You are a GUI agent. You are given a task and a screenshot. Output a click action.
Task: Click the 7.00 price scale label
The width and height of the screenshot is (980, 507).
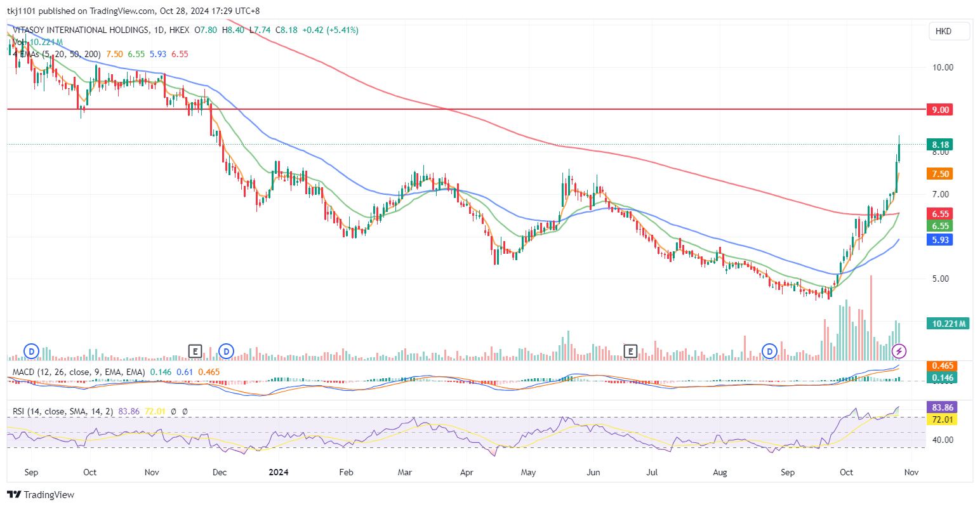(x=941, y=194)
